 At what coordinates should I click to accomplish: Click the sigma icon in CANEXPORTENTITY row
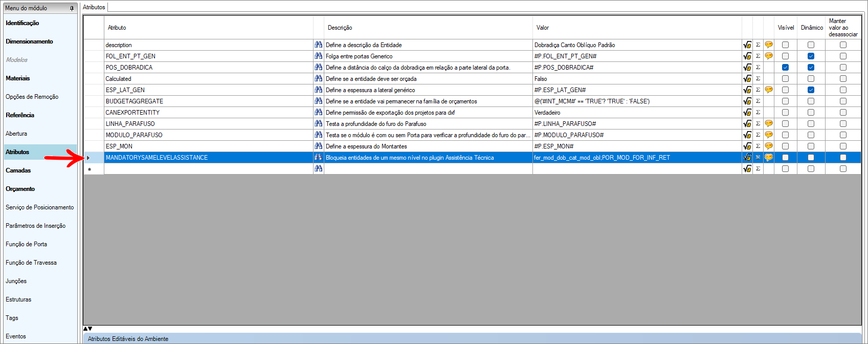(758, 113)
